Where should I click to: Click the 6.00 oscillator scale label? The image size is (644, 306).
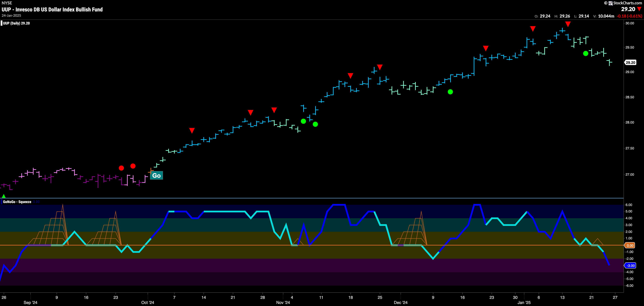pos(629,205)
